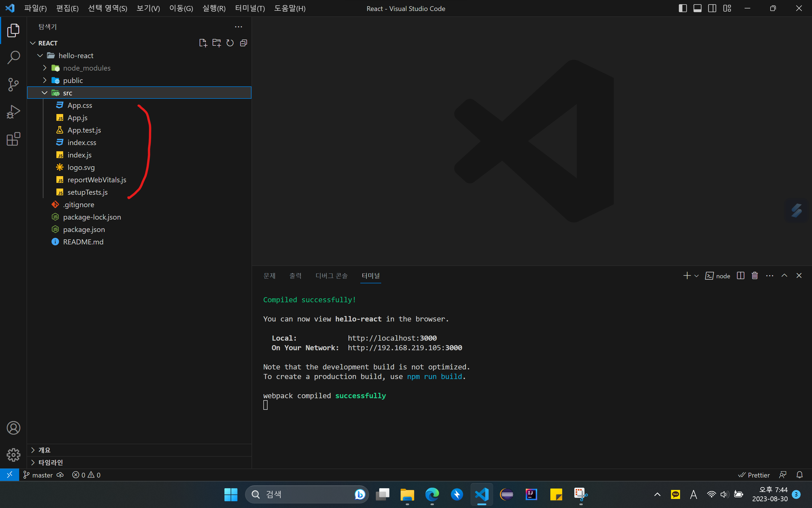The image size is (812, 508).
Task: Toggle bottom panel visibility in title bar
Action: (697, 8)
